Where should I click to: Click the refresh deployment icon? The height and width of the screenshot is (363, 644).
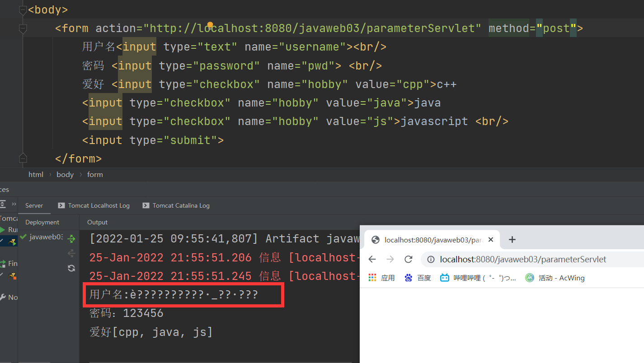click(x=71, y=268)
